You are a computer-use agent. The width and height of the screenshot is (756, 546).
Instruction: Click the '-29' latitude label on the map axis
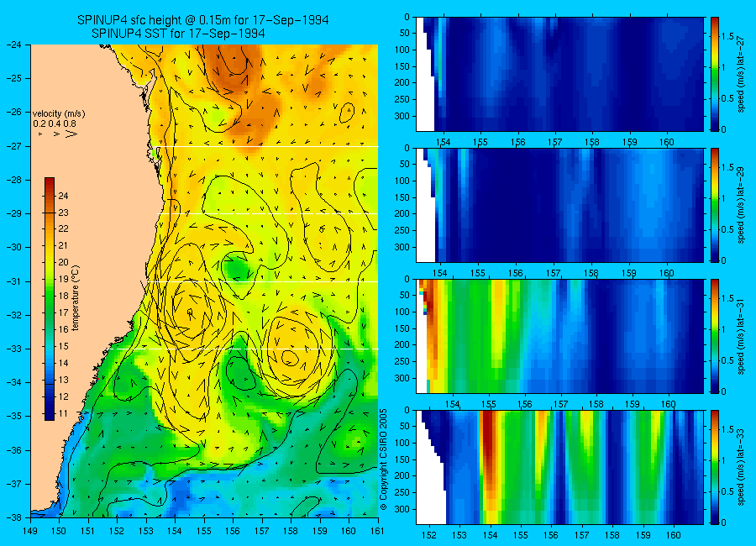point(14,213)
